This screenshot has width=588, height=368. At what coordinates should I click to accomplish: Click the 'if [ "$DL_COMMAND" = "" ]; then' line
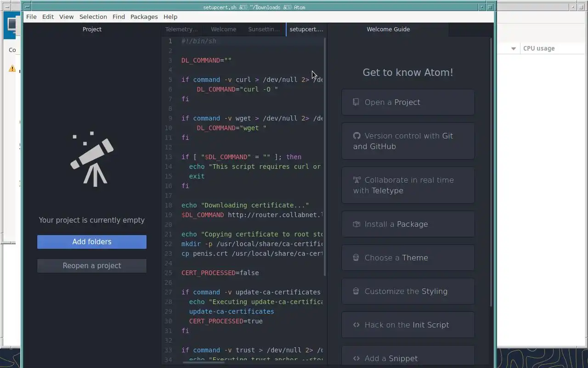pyautogui.click(x=241, y=157)
